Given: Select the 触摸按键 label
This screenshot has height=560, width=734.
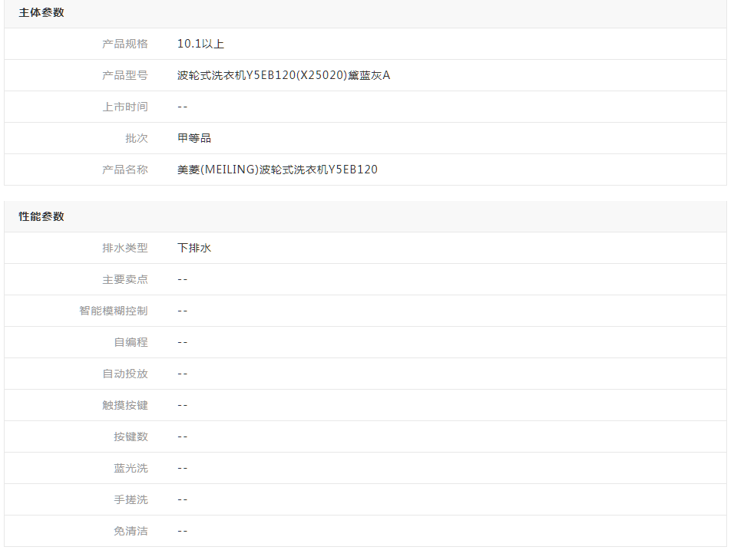Looking at the screenshot, I should [x=125, y=406].
